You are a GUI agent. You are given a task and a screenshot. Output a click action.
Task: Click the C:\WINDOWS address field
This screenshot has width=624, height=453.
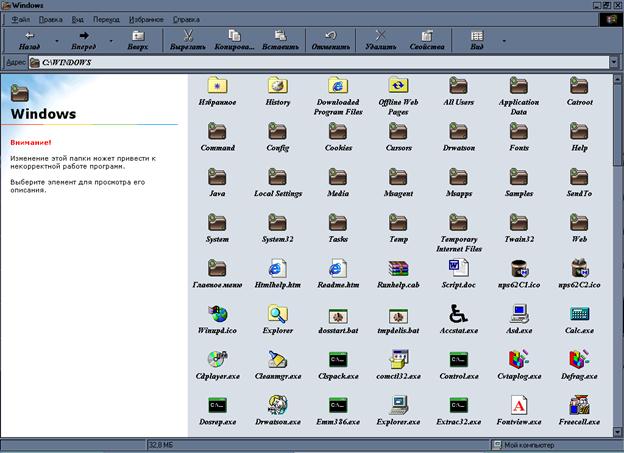(x=318, y=62)
